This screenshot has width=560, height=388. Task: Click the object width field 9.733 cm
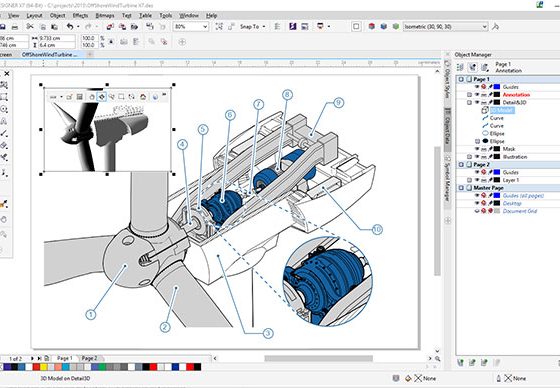(x=57, y=38)
